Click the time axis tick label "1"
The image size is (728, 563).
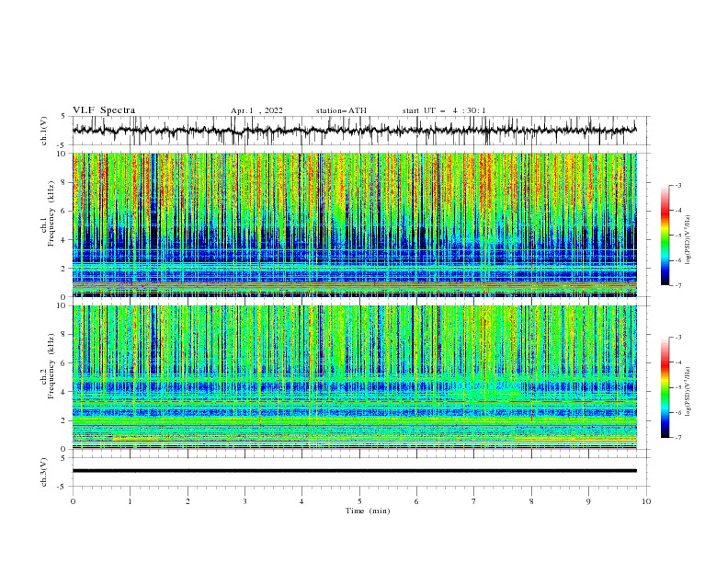130,501
